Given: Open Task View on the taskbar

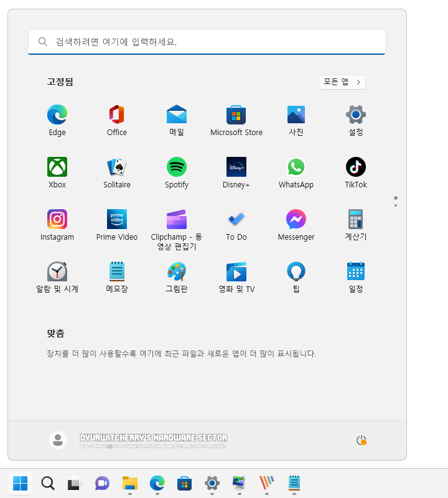Looking at the screenshot, I should point(75,484).
